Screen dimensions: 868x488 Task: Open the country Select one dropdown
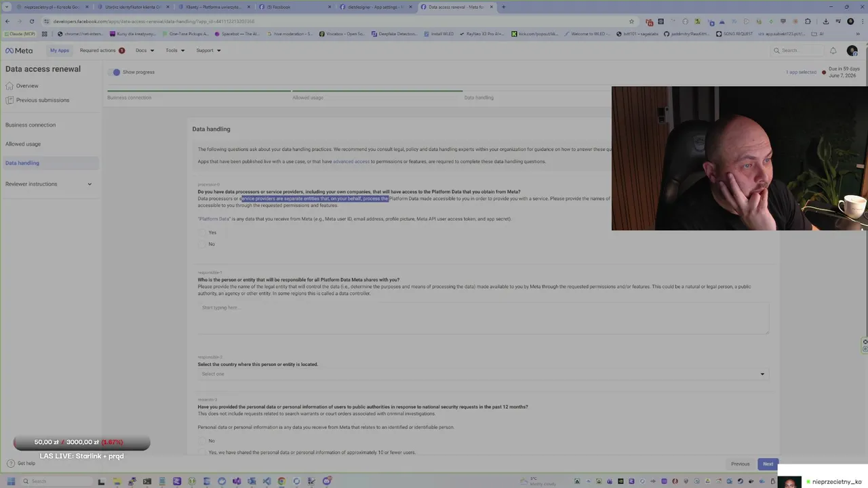[483, 374]
